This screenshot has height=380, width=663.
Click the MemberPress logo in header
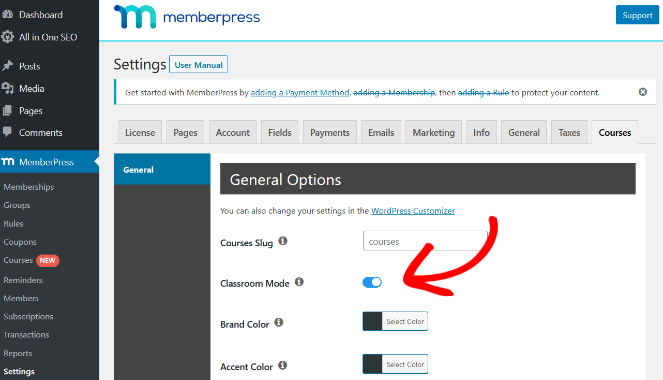click(x=187, y=17)
